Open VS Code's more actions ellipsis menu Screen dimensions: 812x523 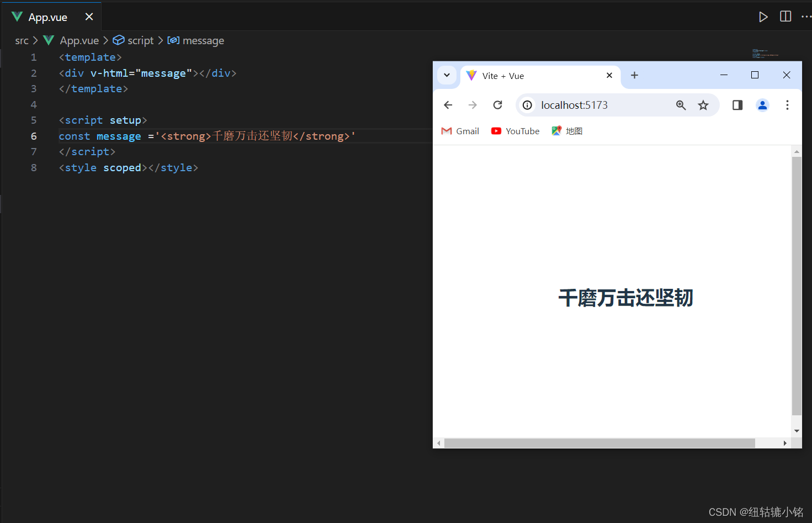806,17
